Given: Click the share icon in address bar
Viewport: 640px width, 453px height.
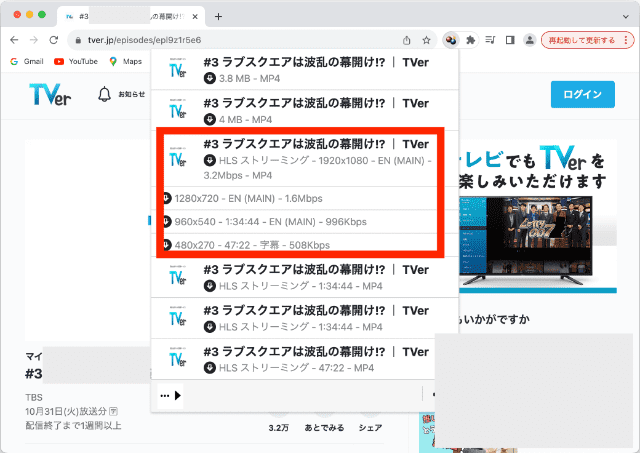Looking at the screenshot, I should coord(407,40).
